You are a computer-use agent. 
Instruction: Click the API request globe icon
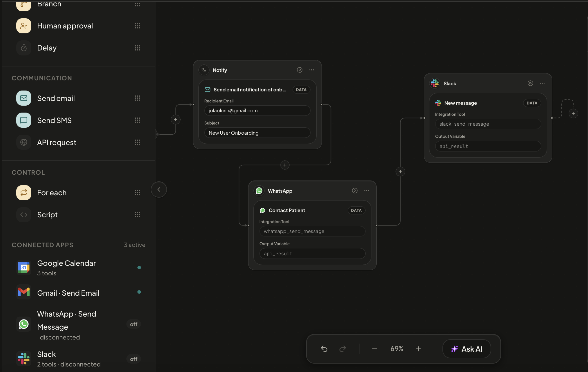click(x=24, y=142)
